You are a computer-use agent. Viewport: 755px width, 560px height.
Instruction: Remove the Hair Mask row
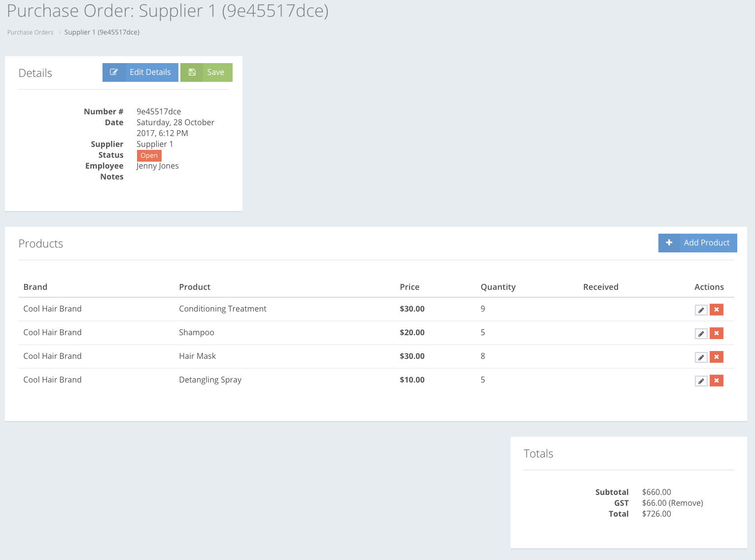[717, 357]
